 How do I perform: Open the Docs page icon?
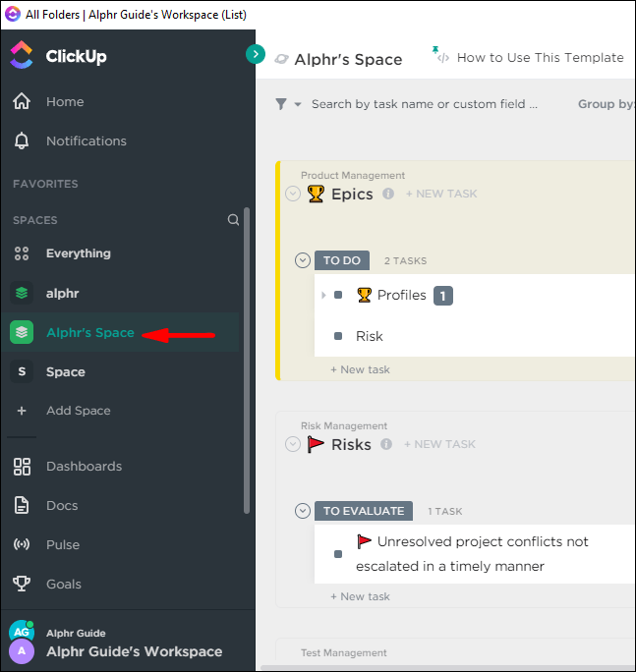(x=22, y=505)
